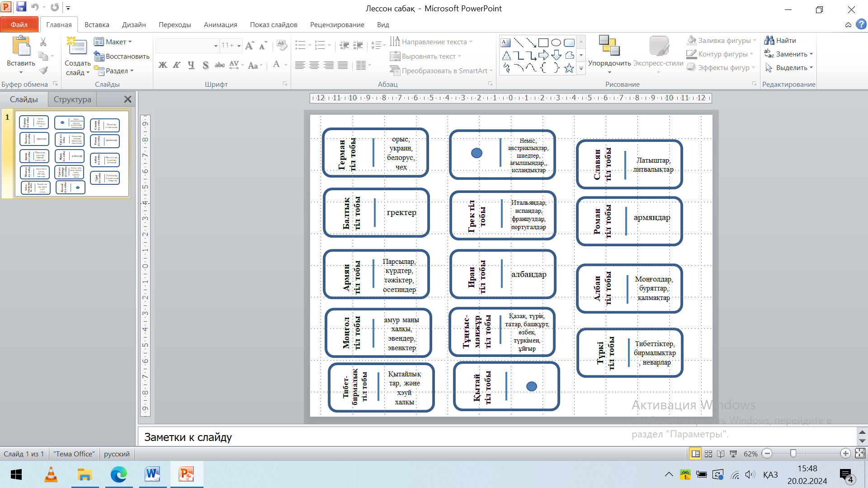Image resolution: width=868 pixels, height=488 pixels.
Task: Click the zoom slider handle
Action: pyautogui.click(x=793, y=454)
